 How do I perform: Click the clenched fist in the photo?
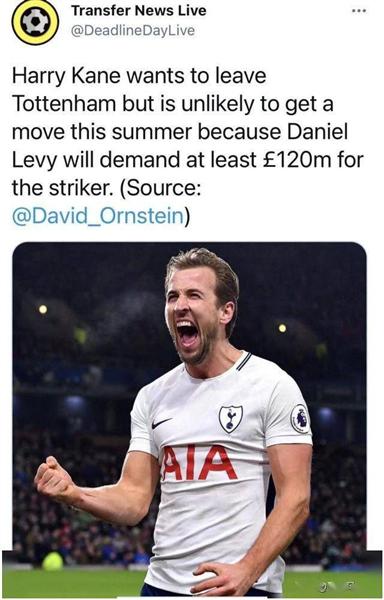[54, 475]
